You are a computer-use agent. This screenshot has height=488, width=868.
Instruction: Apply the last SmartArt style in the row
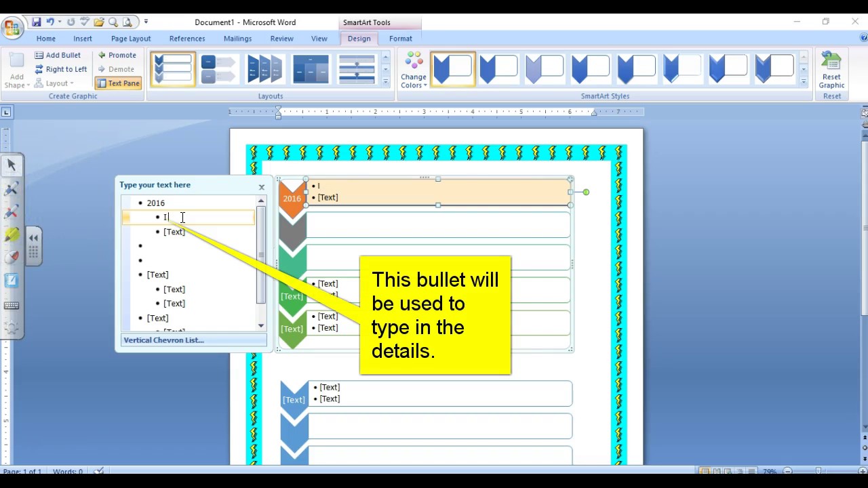774,69
